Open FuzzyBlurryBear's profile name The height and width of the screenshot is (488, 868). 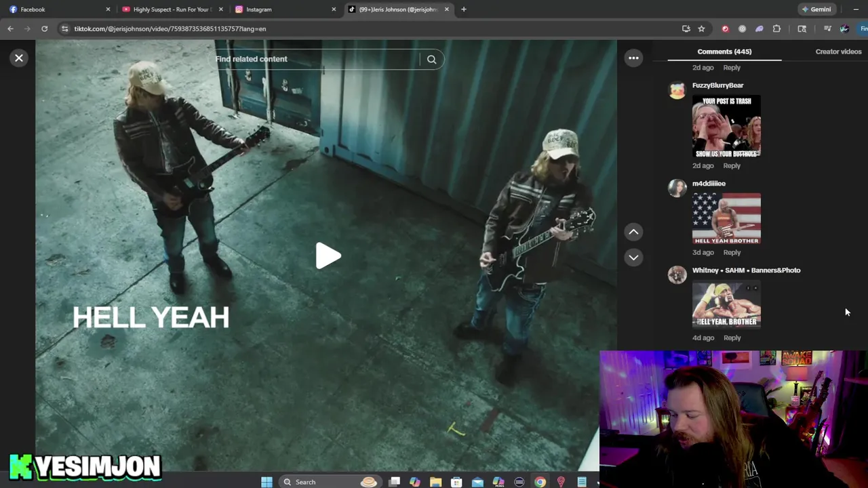(x=717, y=85)
